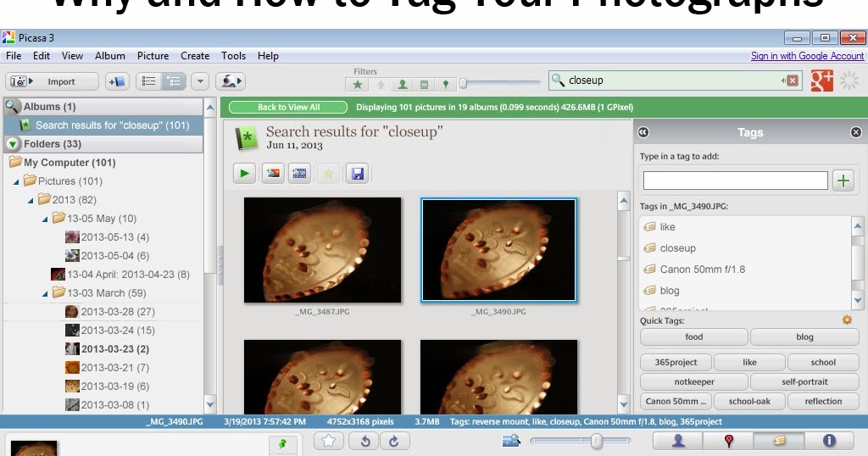Open the File menu
The image size is (868, 456).
point(14,56)
